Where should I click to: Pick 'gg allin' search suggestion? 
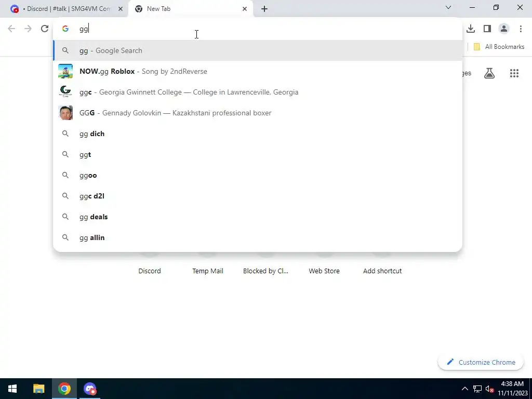point(258,237)
